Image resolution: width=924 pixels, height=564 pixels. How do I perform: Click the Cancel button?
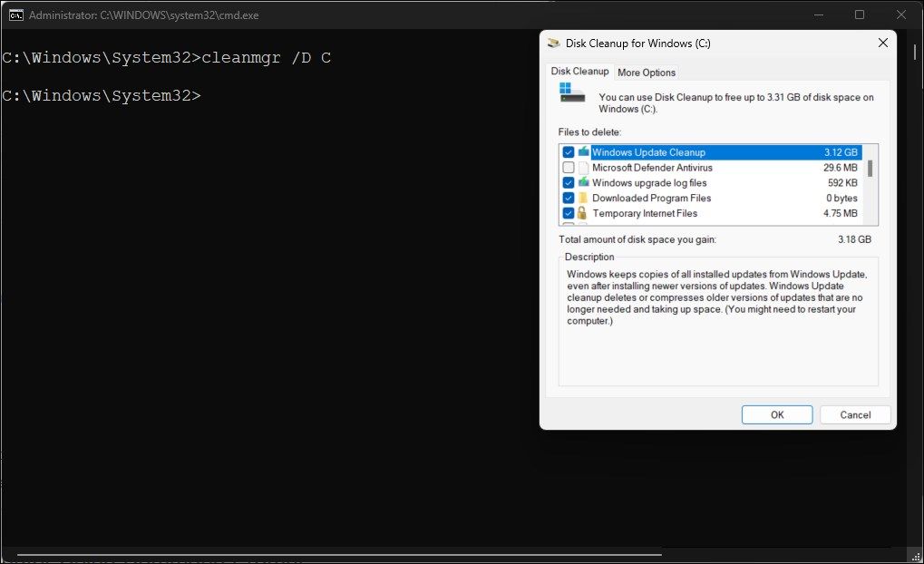853,413
